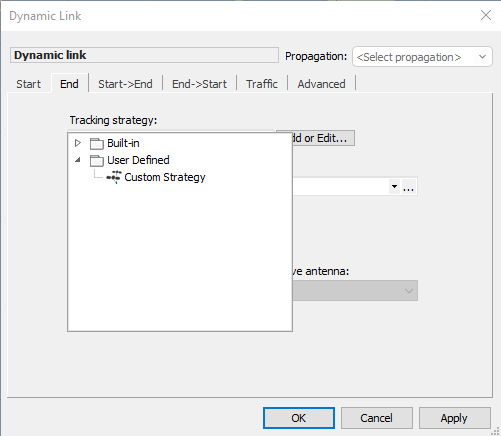Screen dimensions: 501x436
Task: Switch to the End tab
Action: click(69, 83)
